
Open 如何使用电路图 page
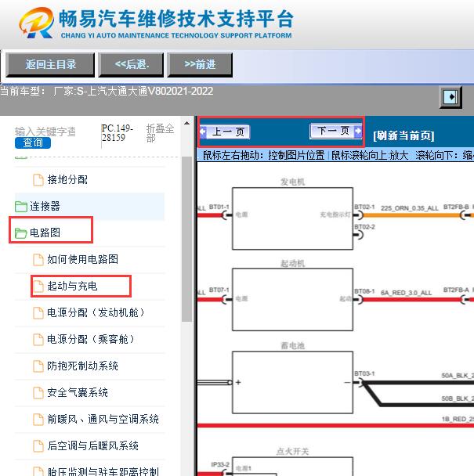[x=82, y=259]
